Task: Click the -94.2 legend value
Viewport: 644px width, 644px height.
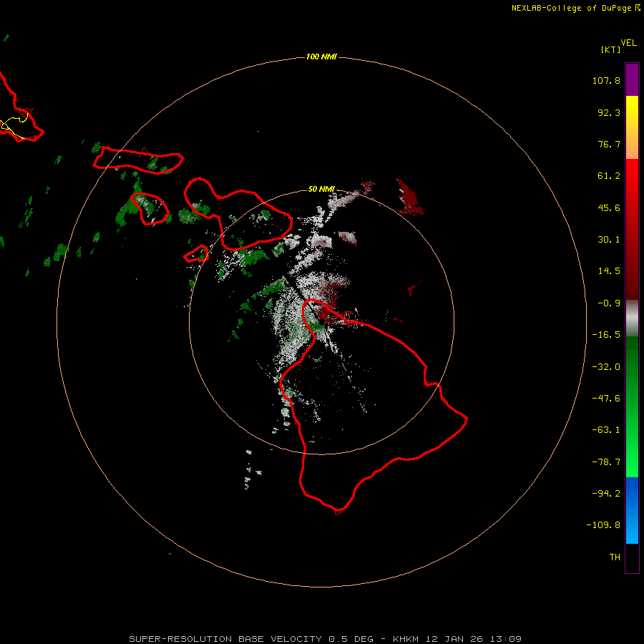Action: click(606, 494)
